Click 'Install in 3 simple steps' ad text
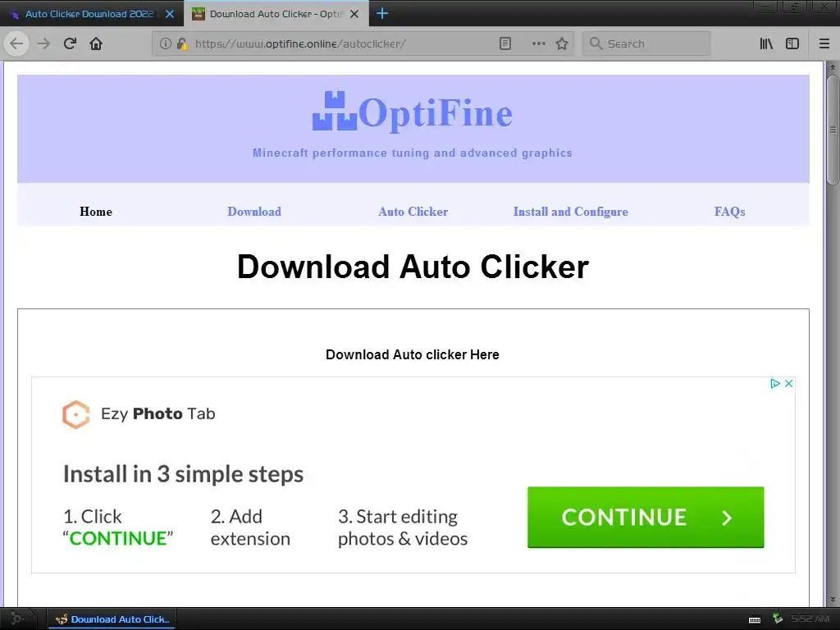This screenshot has height=630, width=840. 183,474
